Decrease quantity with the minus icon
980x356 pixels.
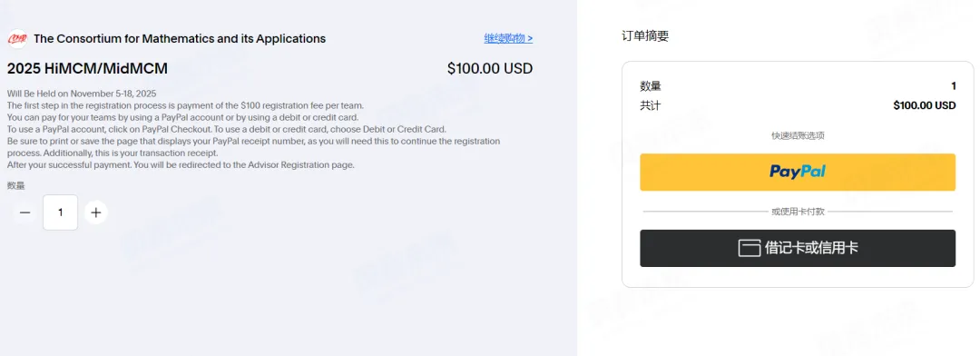[x=25, y=213]
